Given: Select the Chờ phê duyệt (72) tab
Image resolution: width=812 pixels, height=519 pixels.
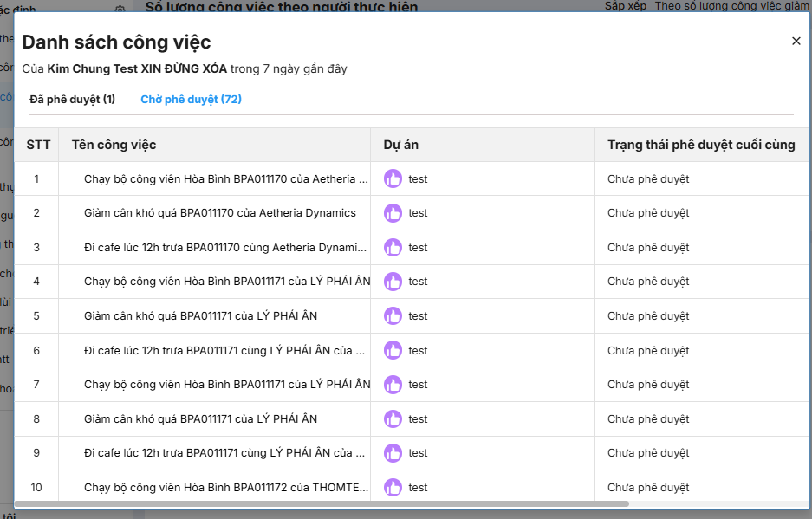Looking at the screenshot, I should [192, 99].
